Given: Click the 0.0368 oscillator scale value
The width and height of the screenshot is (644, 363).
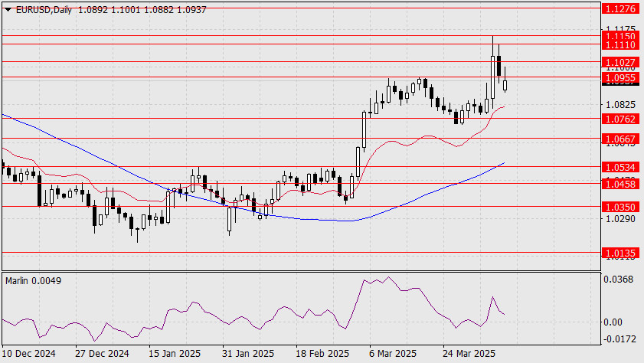Looking at the screenshot, I should [x=619, y=280].
